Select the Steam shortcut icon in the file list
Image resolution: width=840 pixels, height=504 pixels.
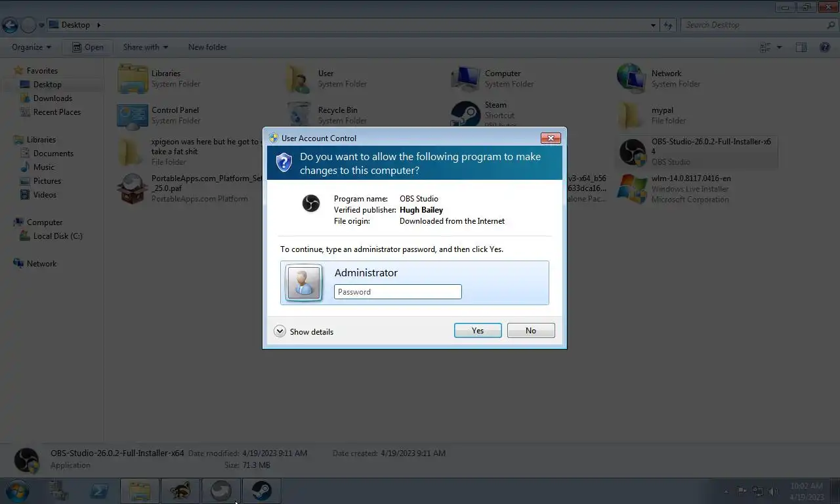(466, 114)
